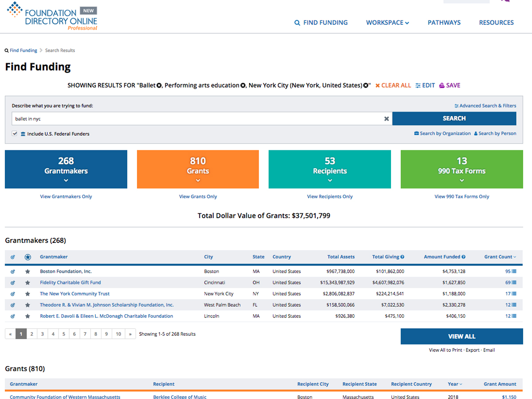Click View Grants Only link
532x399 pixels.
[x=198, y=196]
